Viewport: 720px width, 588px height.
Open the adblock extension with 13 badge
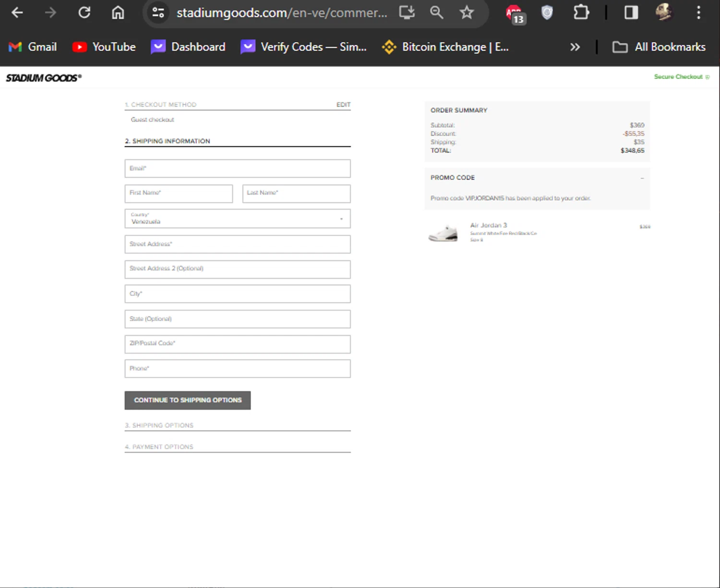click(515, 13)
